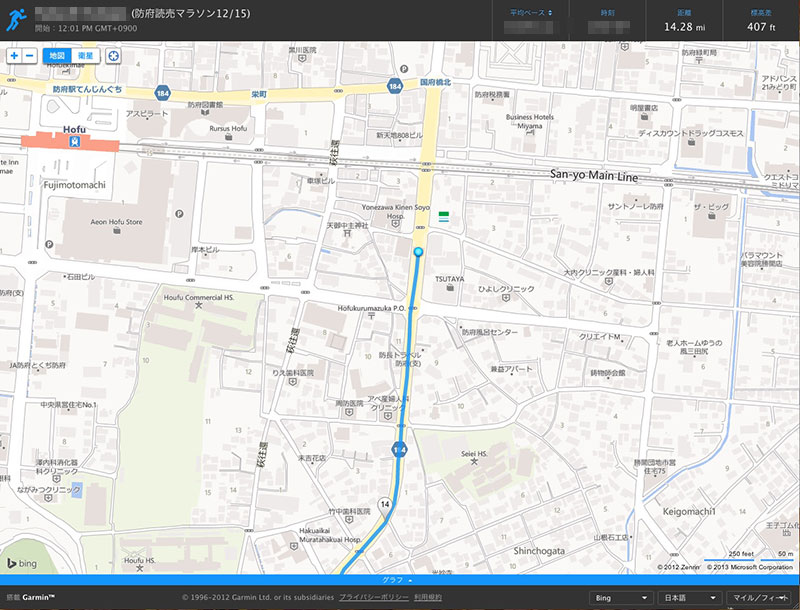This screenshot has width=800, height=610.
Task: Click the 標高差 elevation stat panel
Action: point(762,20)
